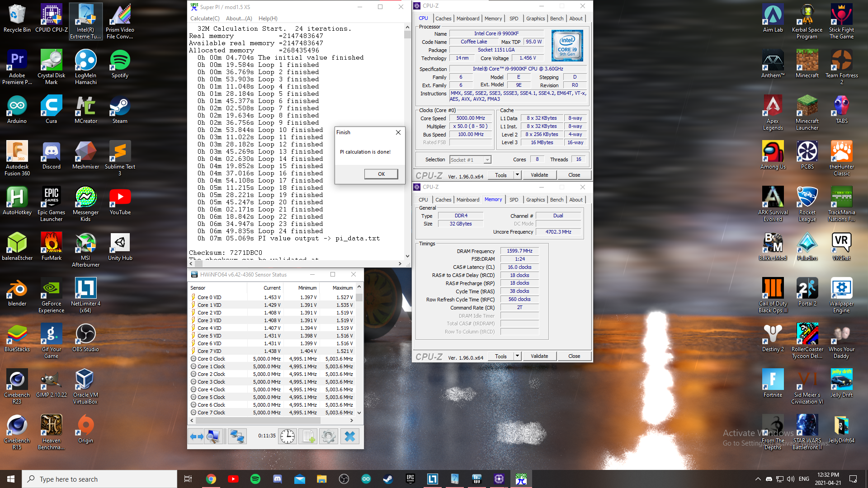Click the HWiNFO expand/collapse arrows icon
The image size is (868, 488).
click(x=196, y=436)
